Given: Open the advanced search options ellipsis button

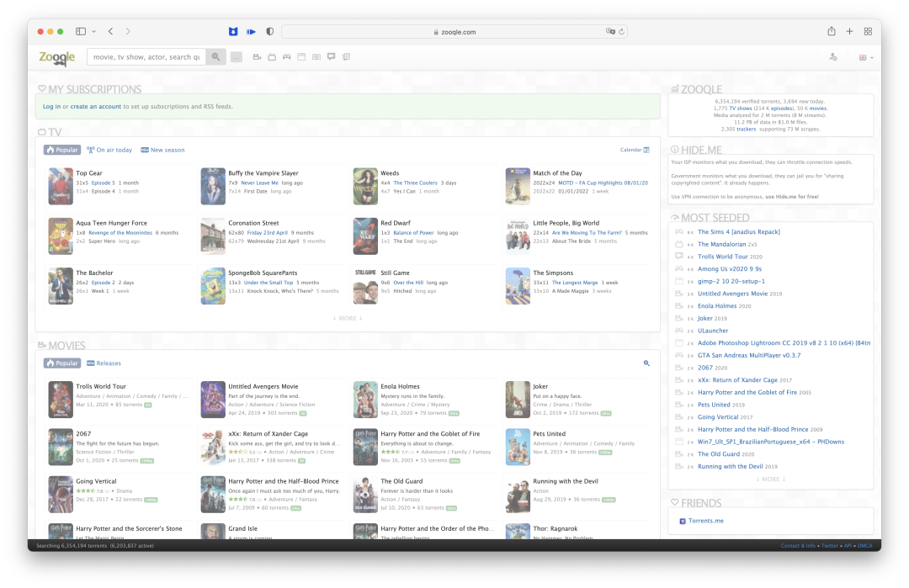Looking at the screenshot, I should (x=237, y=56).
